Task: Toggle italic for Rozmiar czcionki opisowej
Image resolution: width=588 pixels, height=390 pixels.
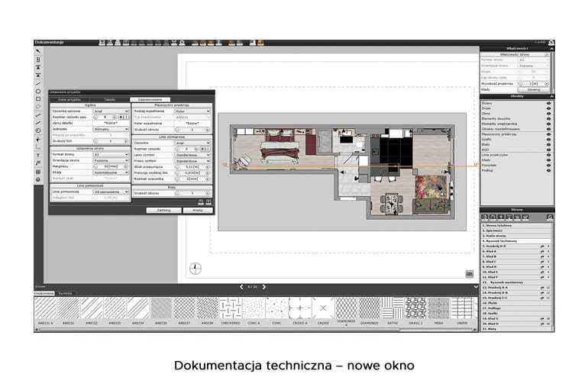Action: pyautogui.click(x=126, y=118)
